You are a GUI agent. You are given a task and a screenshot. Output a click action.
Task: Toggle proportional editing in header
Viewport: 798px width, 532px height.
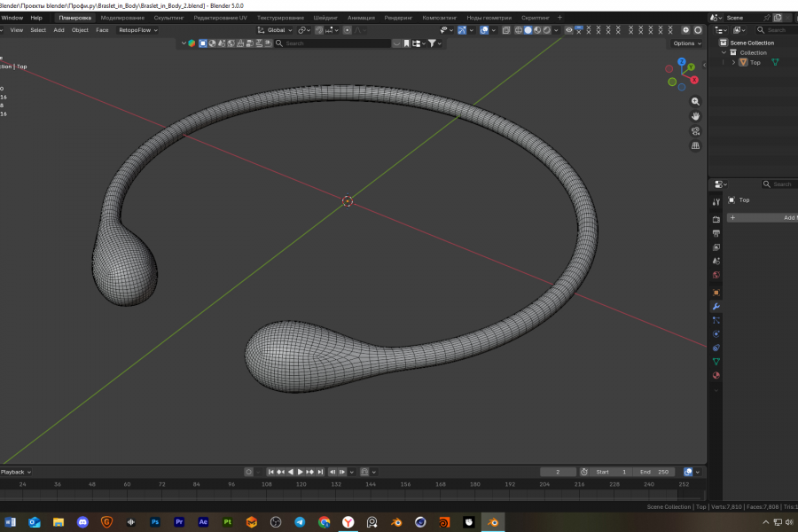pyautogui.click(x=349, y=30)
